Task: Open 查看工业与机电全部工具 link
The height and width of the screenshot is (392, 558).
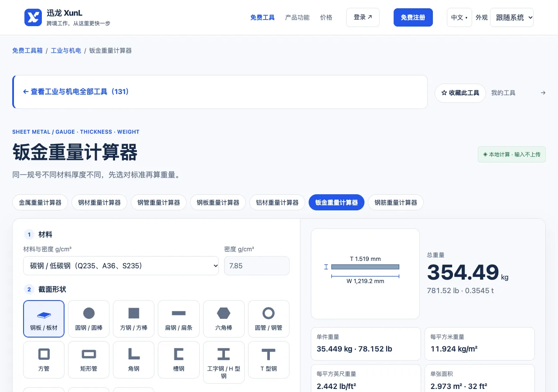Action: pyautogui.click(x=76, y=92)
